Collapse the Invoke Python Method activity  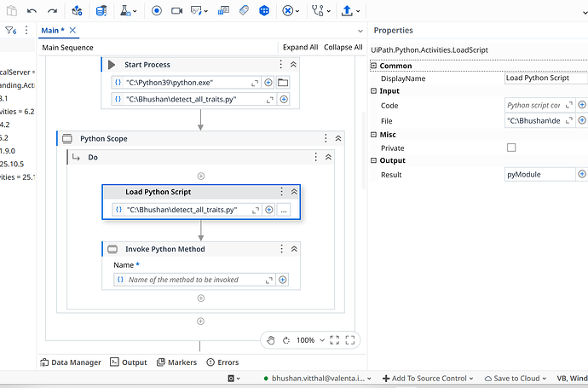pyautogui.click(x=294, y=249)
